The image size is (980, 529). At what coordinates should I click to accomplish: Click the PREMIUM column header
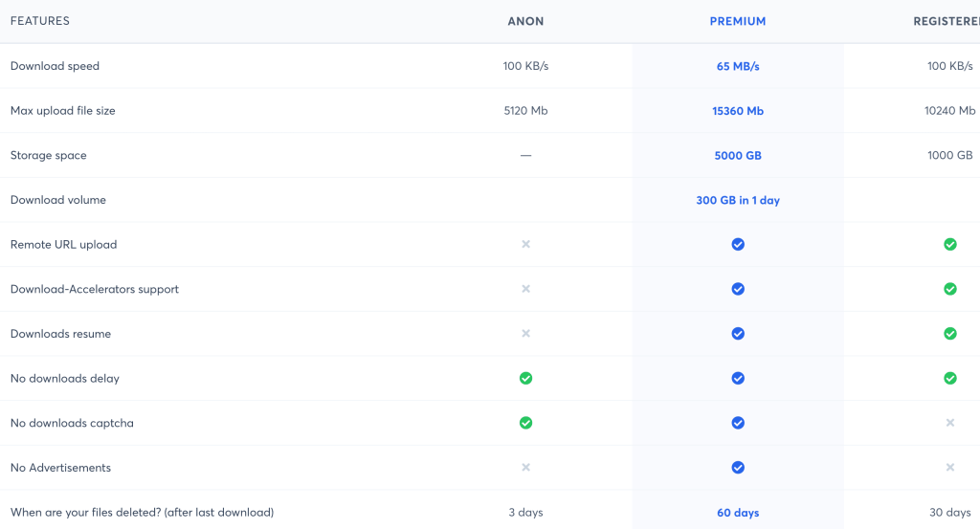738,21
